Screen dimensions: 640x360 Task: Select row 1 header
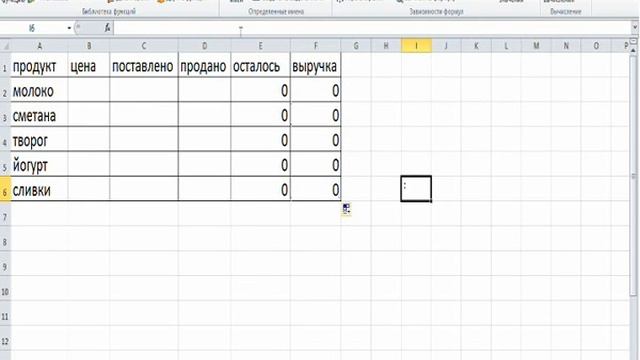coord(5,66)
